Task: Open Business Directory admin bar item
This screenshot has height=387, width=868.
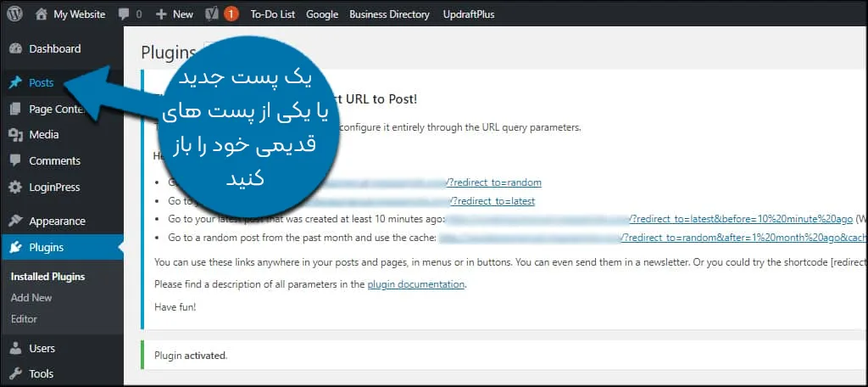Action: (x=390, y=14)
